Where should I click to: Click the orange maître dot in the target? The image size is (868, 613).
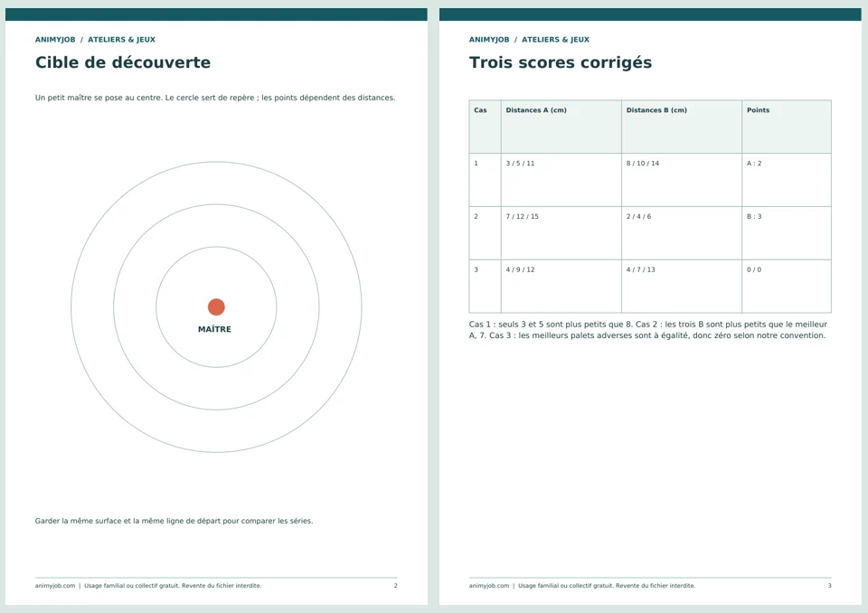pyautogui.click(x=216, y=306)
